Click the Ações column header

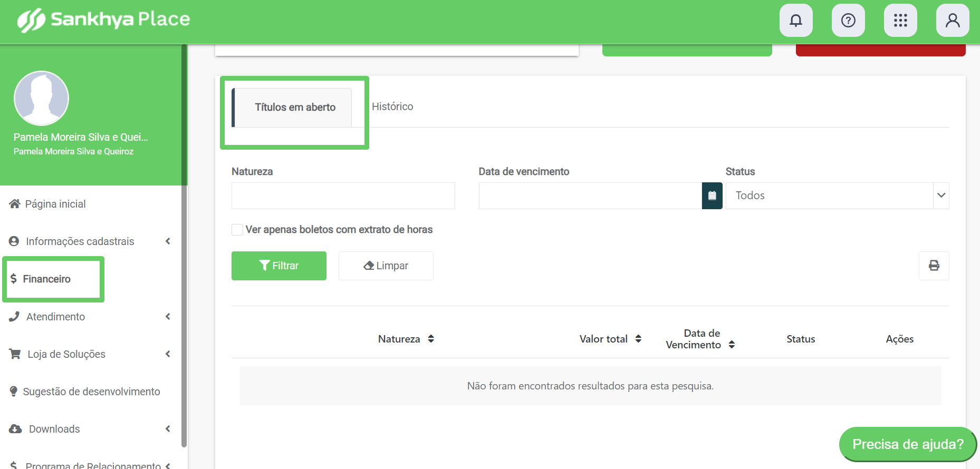[x=900, y=339]
